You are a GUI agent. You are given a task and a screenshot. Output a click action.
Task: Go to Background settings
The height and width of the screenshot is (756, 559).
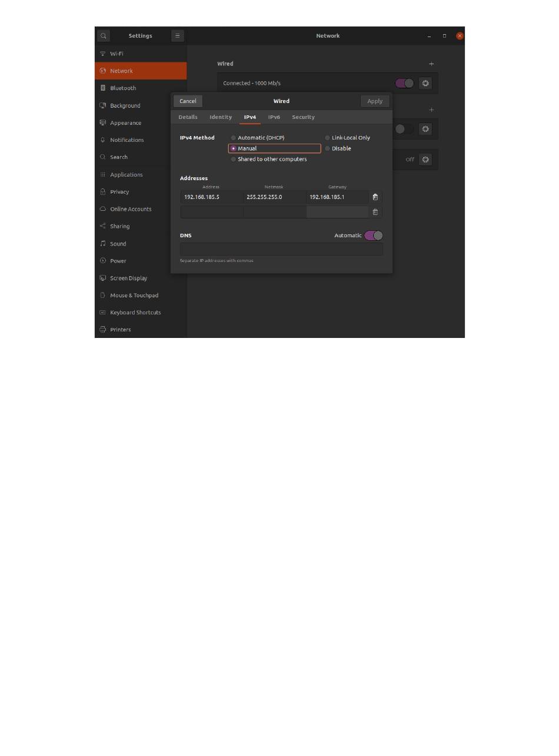point(141,105)
